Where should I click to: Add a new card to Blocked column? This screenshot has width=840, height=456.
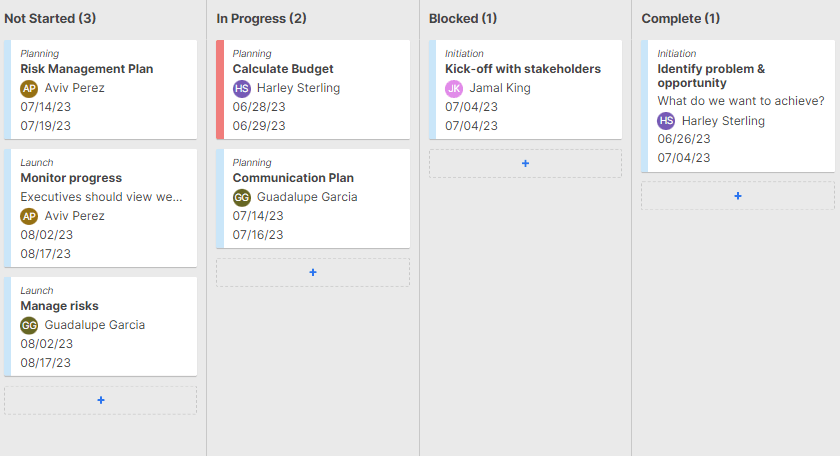pyautogui.click(x=525, y=163)
